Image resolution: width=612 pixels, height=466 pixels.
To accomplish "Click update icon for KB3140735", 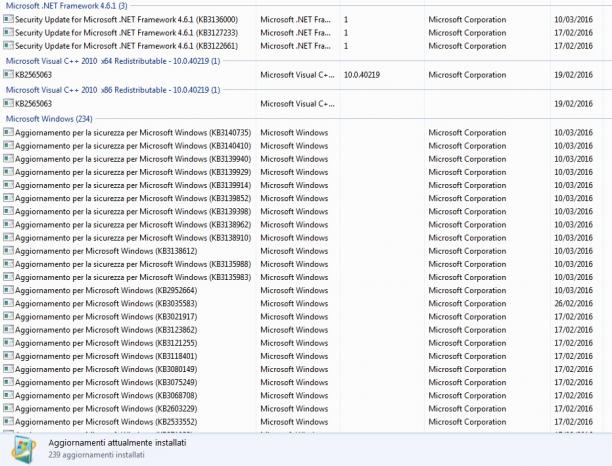I will tap(8, 132).
